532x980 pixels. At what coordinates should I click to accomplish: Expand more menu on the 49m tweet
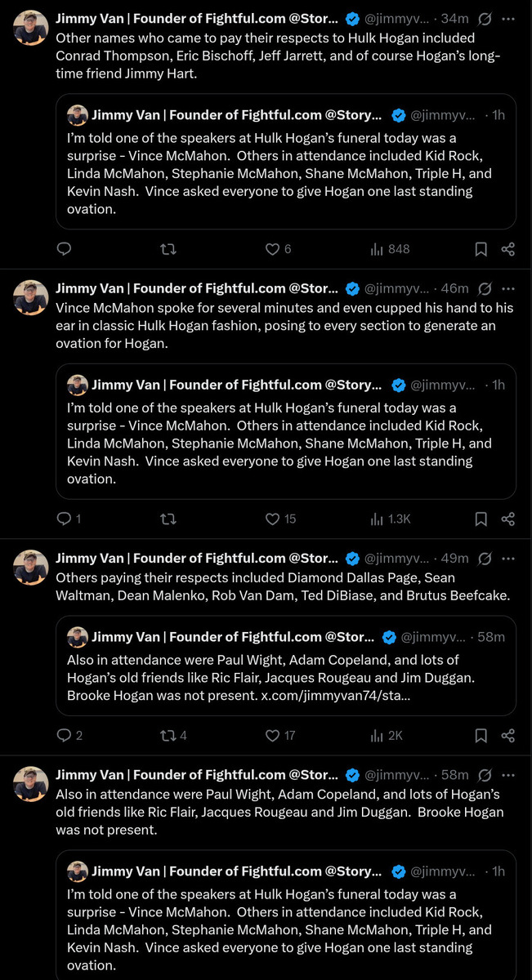pyautogui.click(x=508, y=559)
